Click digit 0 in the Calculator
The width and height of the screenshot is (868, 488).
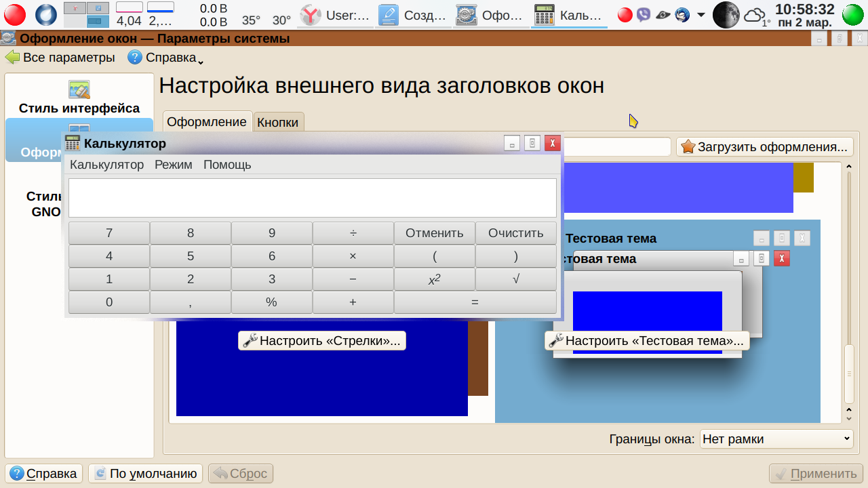(x=109, y=302)
